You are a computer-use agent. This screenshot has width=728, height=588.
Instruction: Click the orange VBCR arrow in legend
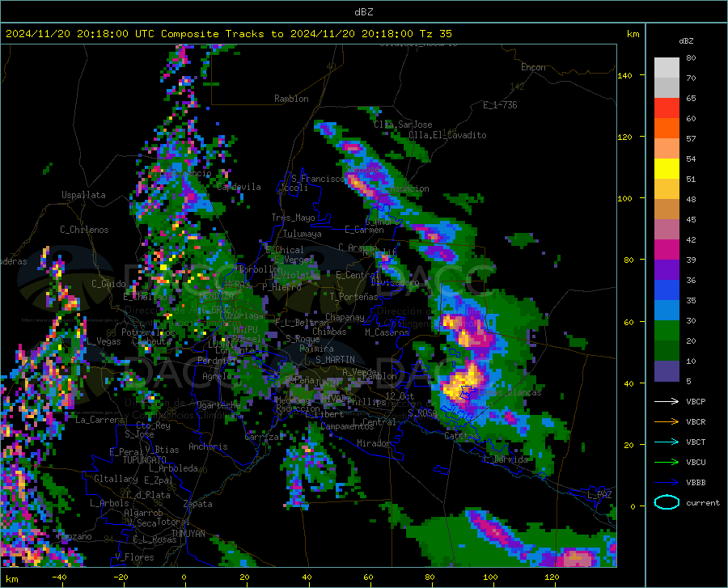pos(667,421)
